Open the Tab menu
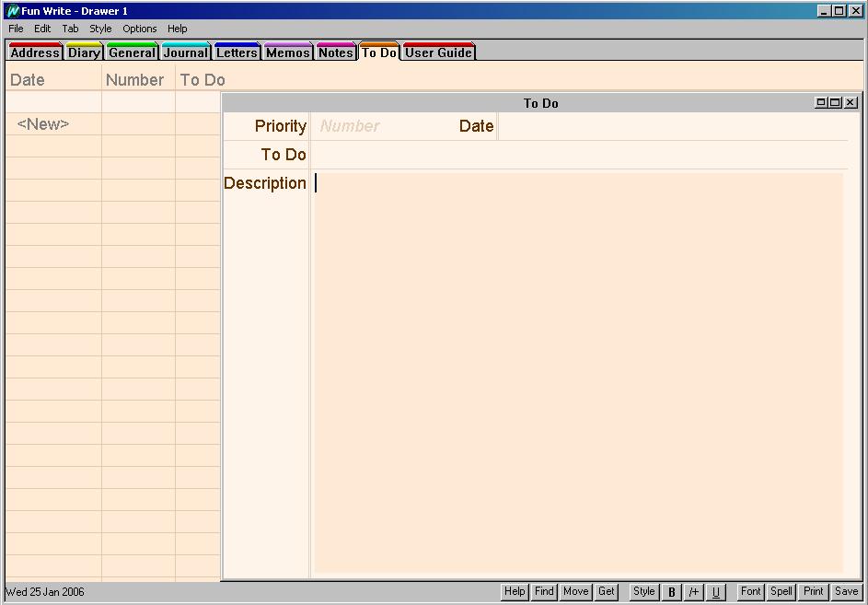The height and width of the screenshot is (605, 868). tap(70, 29)
